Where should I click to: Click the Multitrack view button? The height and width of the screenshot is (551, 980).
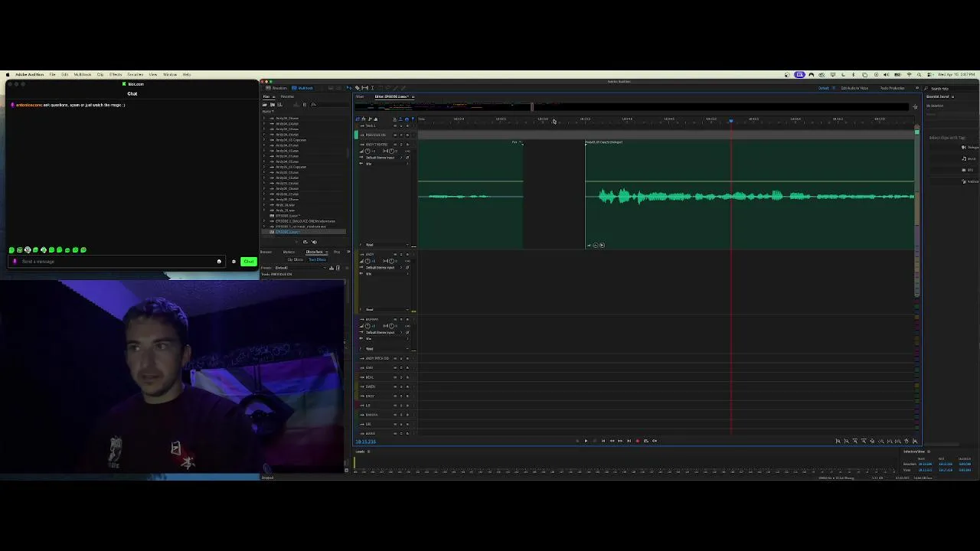point(302,88)
